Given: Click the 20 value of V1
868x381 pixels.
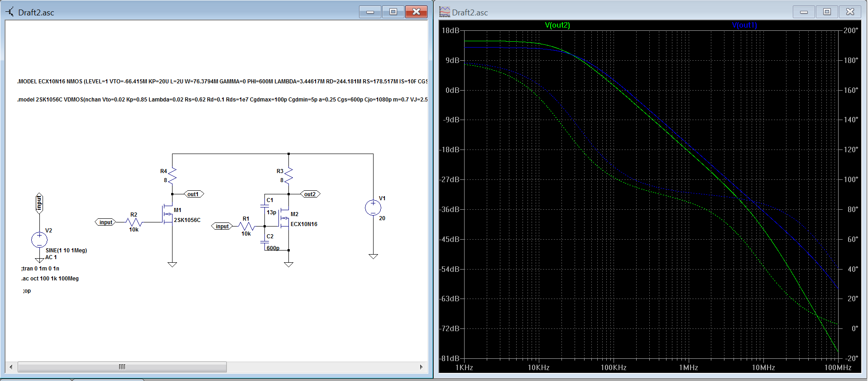Looking at the screenshot, I should pos(382,218).
